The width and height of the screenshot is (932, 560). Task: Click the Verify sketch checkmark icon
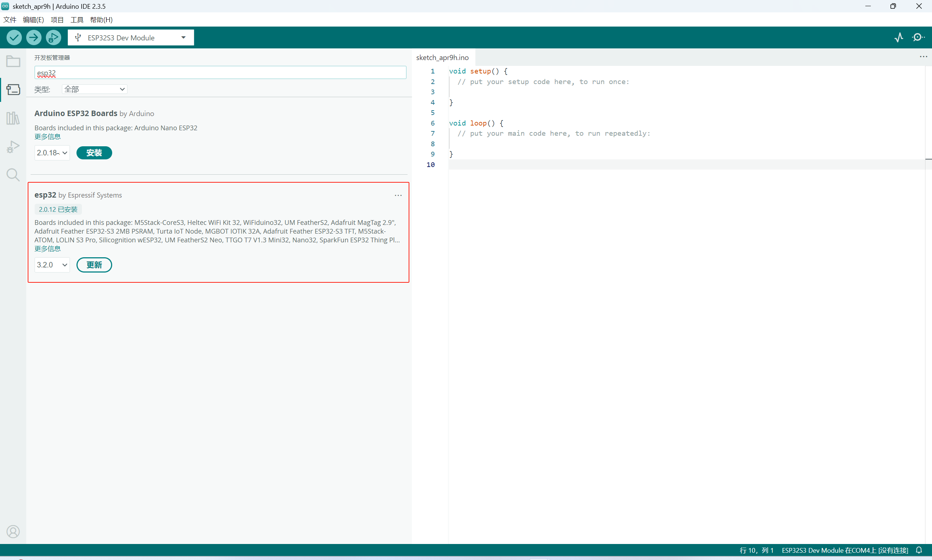pos(14,37)
